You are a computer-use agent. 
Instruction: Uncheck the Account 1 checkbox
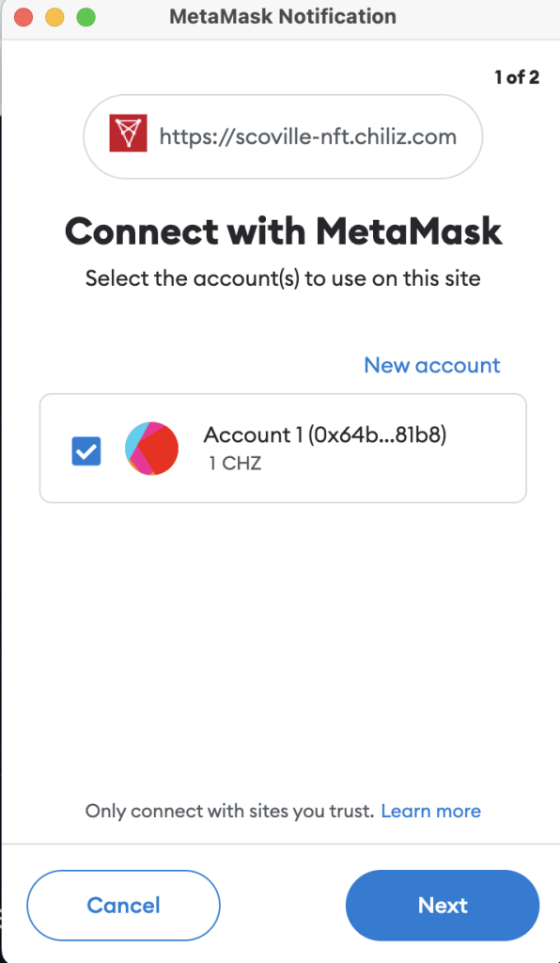86,450
